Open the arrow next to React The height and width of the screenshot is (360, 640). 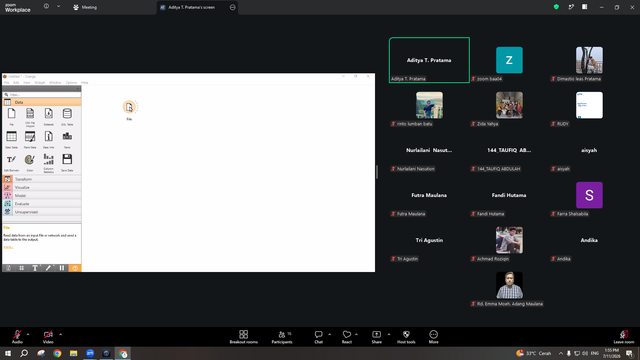[356, 334]
